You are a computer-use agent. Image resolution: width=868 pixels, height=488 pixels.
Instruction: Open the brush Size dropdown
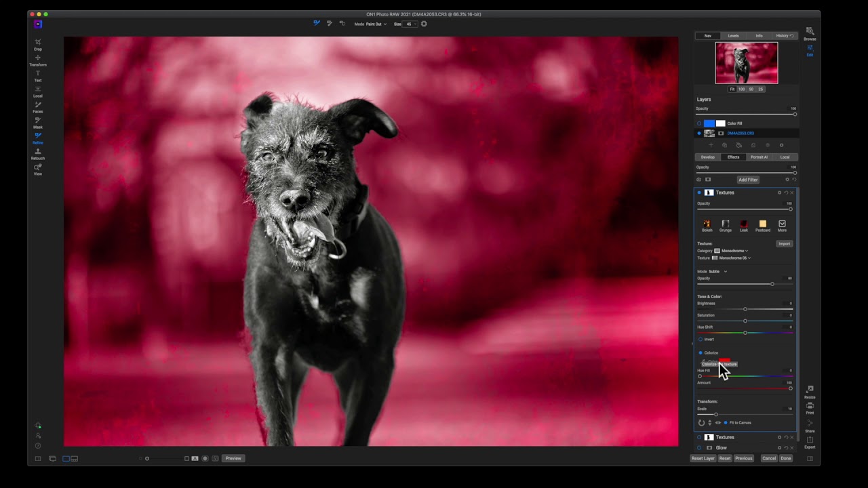[x=409, y=24]
